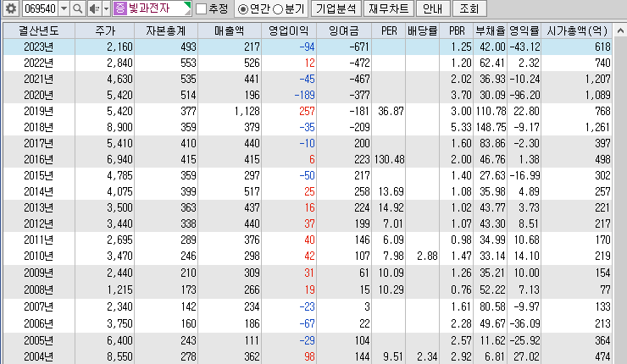Screen dimensions: 627x364
Task: Select the 2015년 row label
Action: tap(39, 175)
